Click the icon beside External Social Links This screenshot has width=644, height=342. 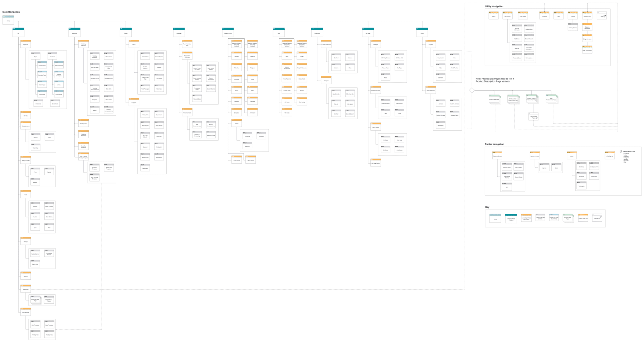coord(621,151)
